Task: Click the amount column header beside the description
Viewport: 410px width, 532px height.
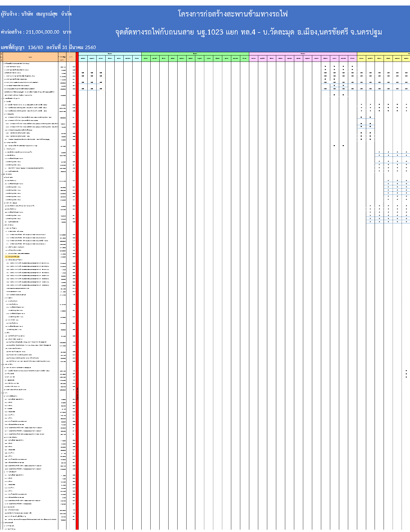Action: click(62, 57)
